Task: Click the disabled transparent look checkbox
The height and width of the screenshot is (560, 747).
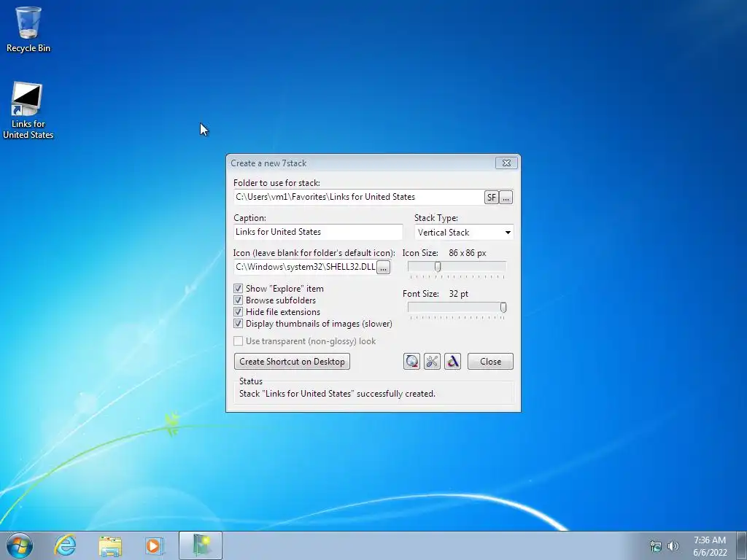Action: click(x=239, y=341)
